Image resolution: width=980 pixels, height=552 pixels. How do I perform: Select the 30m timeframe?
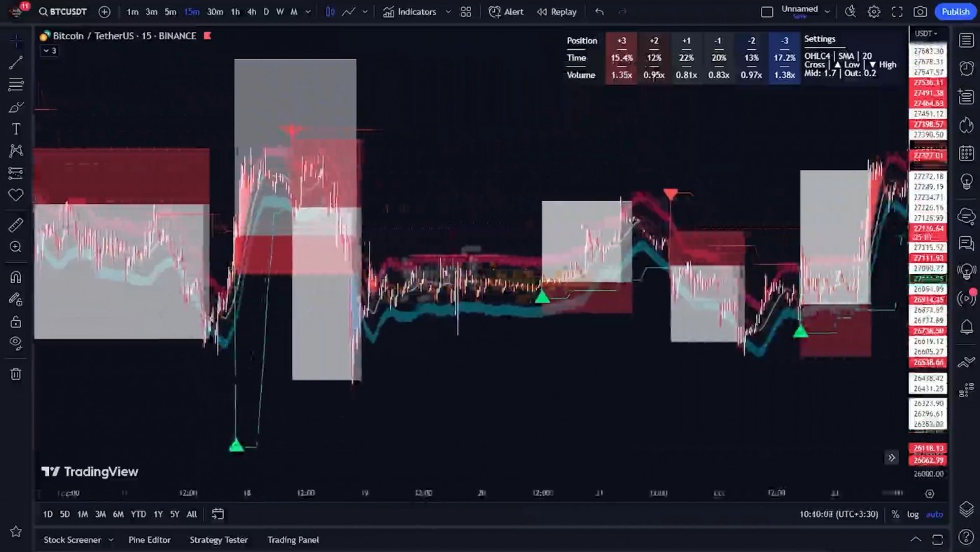(215, 12)
